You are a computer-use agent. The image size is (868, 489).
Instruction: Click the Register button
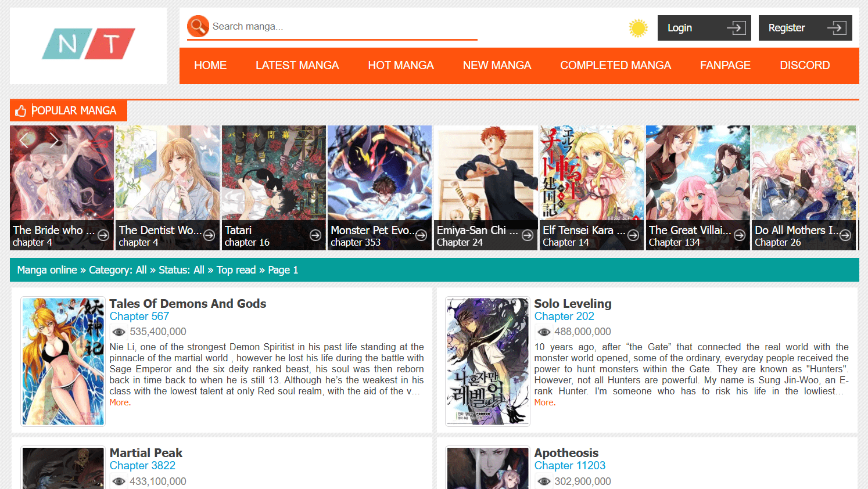click(805, 28)
